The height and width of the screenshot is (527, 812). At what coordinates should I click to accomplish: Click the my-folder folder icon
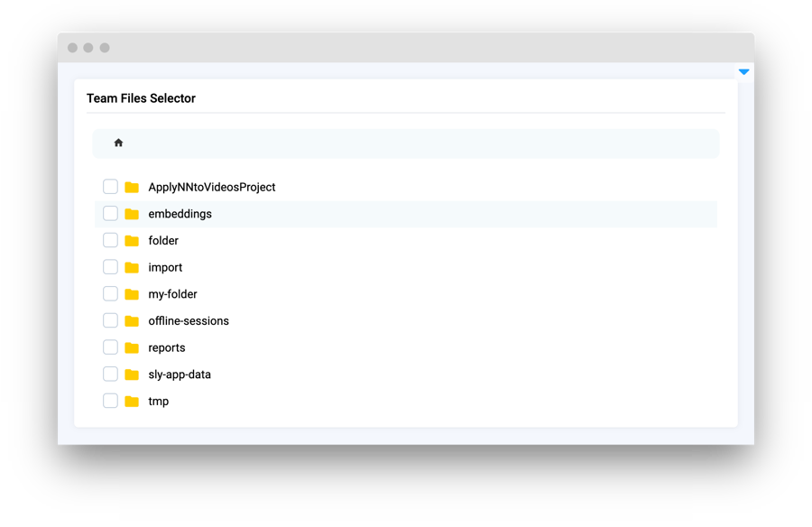coord(132,294)
